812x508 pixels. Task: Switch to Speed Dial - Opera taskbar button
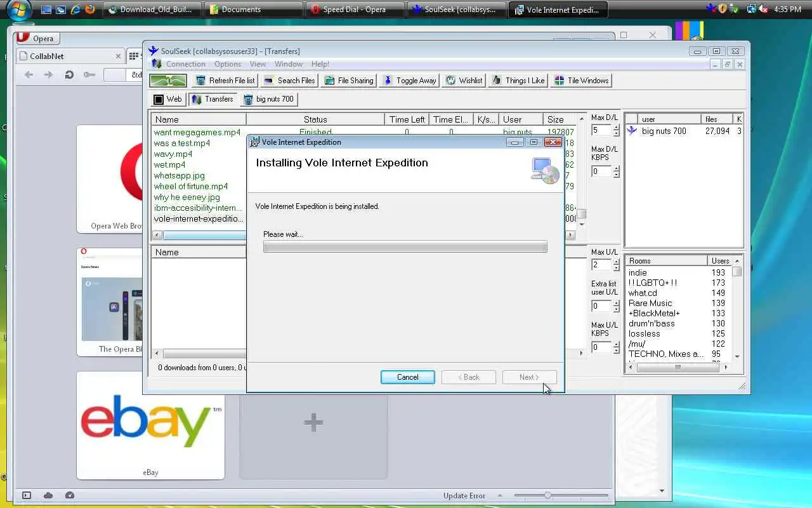click(353, 10)
